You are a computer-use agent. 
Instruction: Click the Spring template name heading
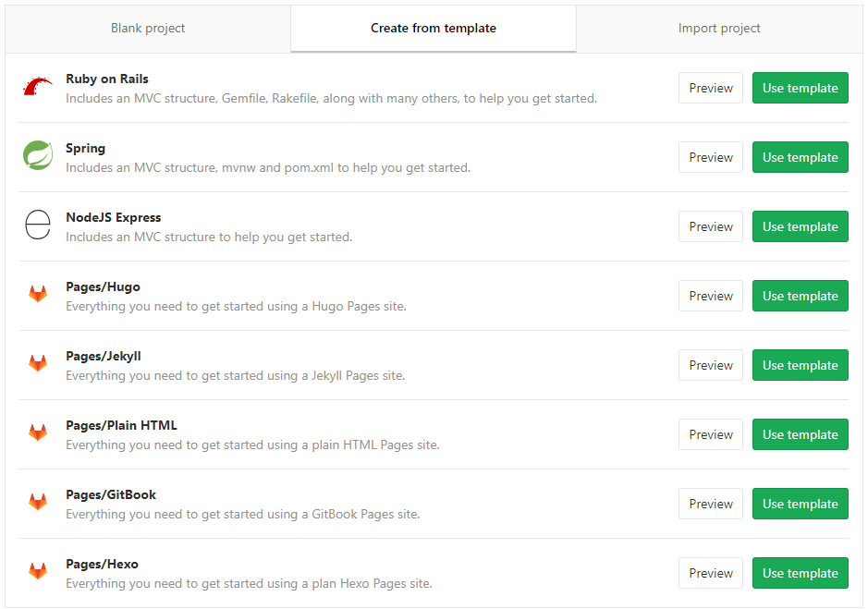click(x=85, y=148)
